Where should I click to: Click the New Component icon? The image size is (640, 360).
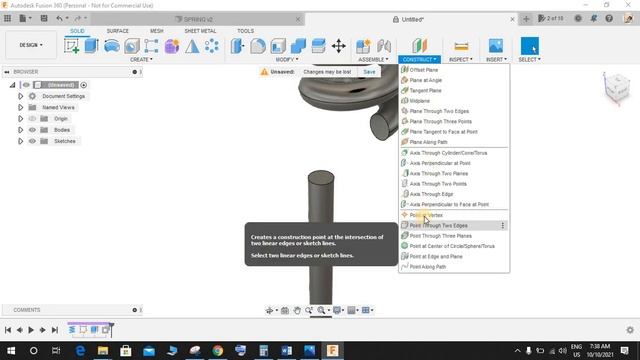363,46
